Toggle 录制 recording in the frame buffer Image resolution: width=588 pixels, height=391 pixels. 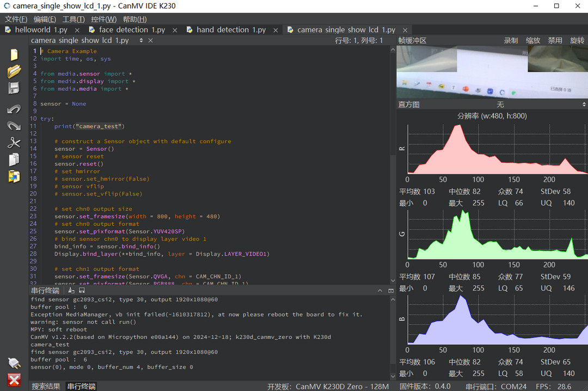click(511, 40)
